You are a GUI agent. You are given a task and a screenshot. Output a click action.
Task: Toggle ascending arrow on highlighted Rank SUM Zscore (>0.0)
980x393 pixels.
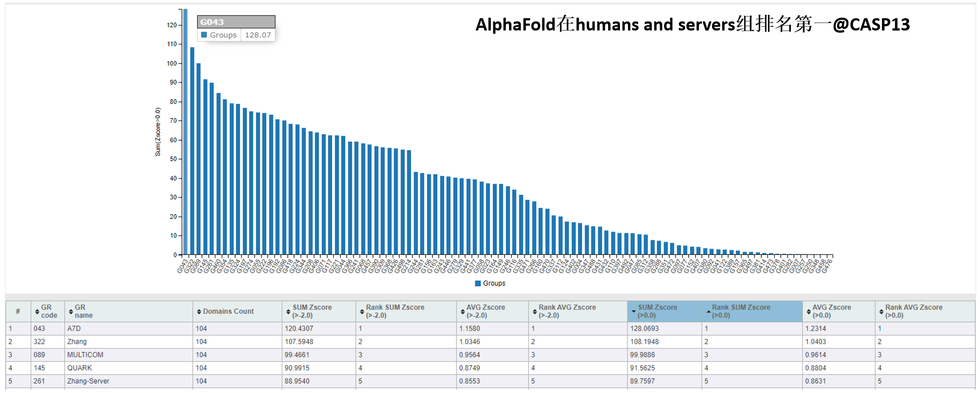click(x=708, y=312)
